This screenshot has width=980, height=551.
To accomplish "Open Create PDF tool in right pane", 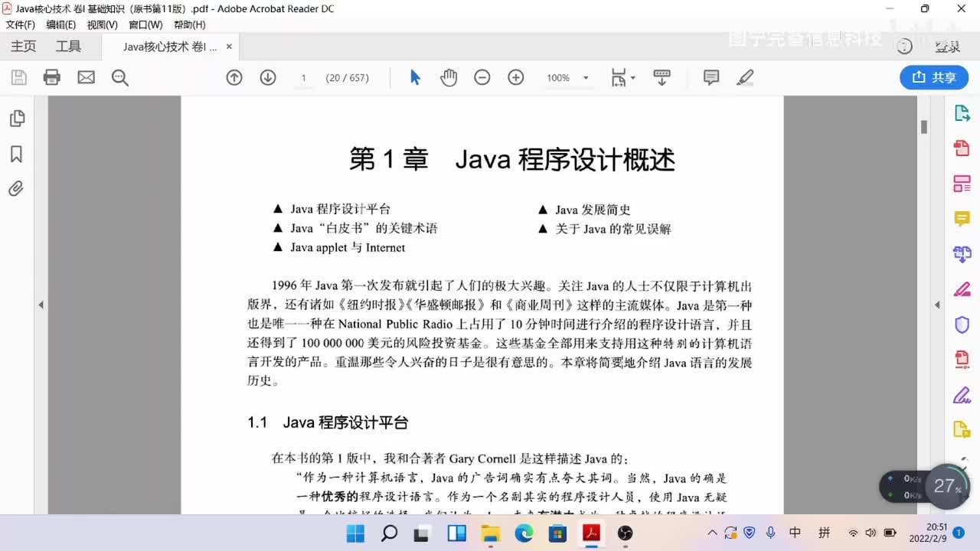I will [x=962, y=148].
